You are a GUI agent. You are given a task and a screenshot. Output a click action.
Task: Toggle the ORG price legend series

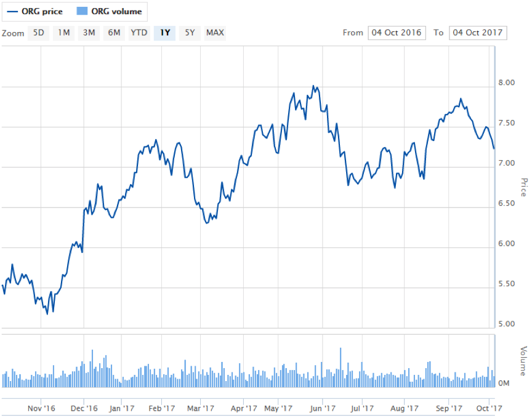[42, 11]
